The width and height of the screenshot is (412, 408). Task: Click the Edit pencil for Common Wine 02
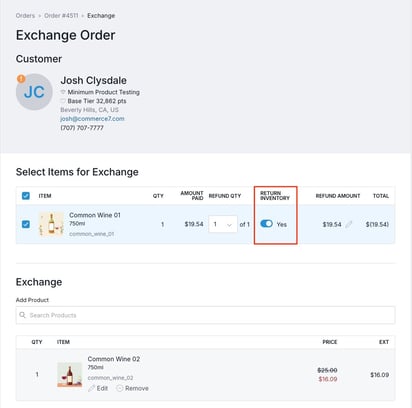(92, 388)
